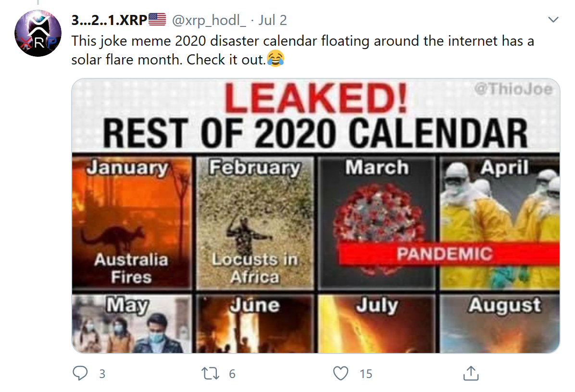Open the February Locusts in Africa panel
Image resolution: width=575 pixels, height=392 pixels.
[x=255, y=223]
